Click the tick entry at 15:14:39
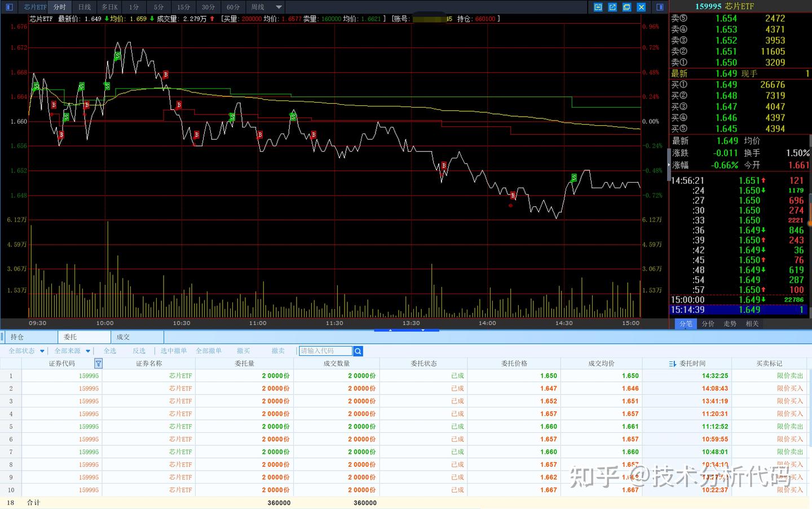 pyautogui.click(x=739, y=309)
